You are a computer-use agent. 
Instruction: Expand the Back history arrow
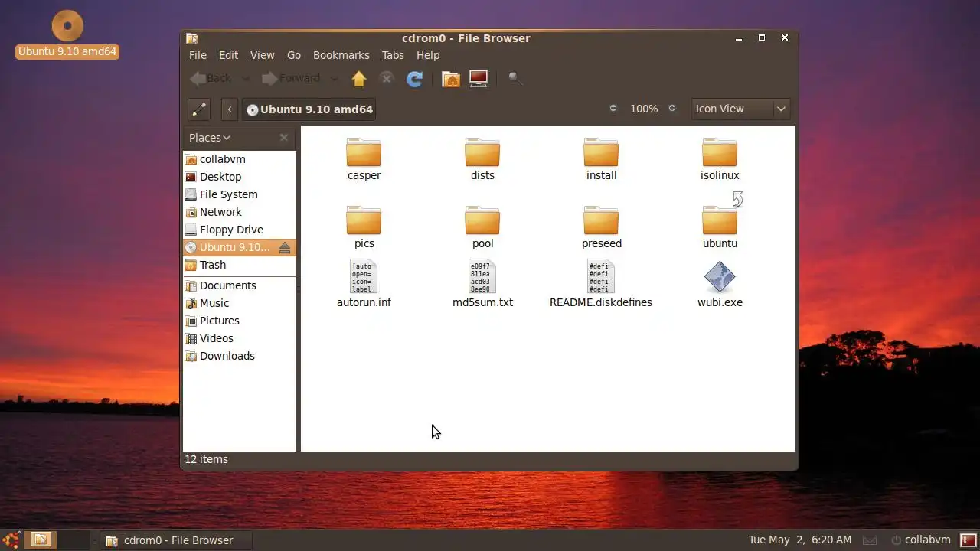(245, 78)
